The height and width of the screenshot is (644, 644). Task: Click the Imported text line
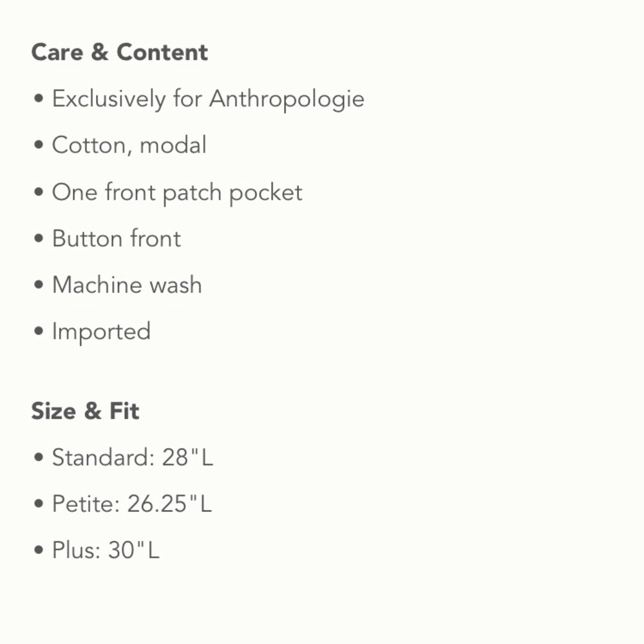click(x=102, y=332)
